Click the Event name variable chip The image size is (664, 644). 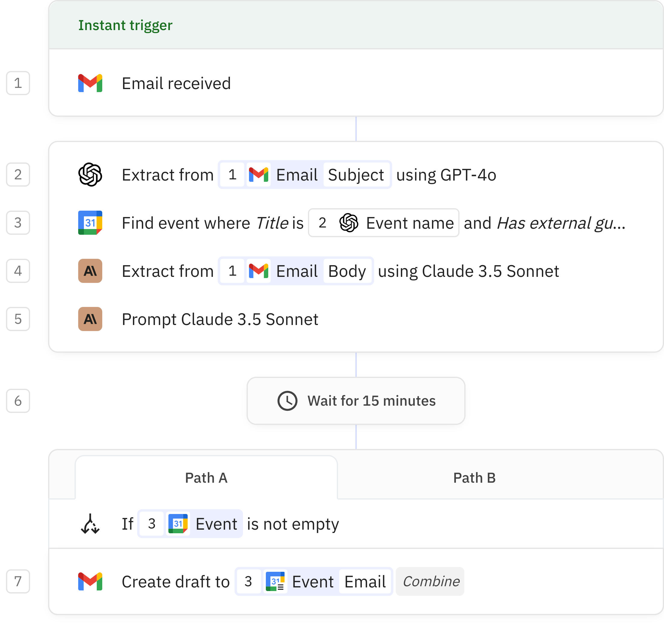point(383,223)
